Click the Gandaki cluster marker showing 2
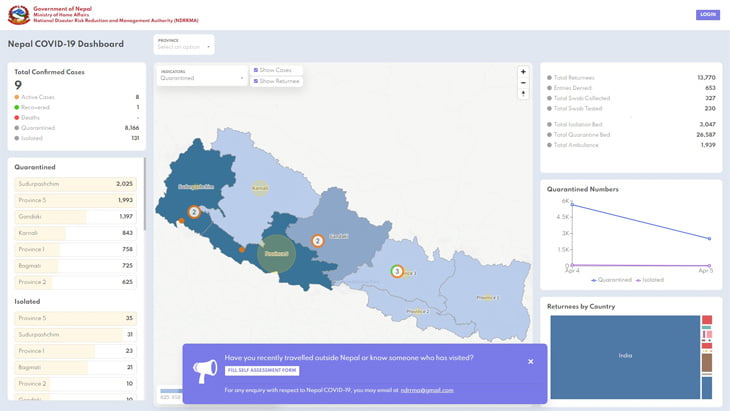 pos(317,240)
